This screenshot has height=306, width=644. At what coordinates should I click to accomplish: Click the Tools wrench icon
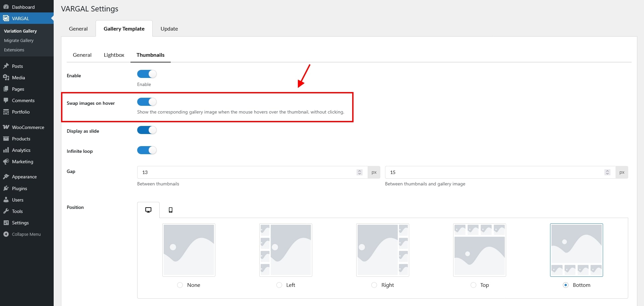(6, 211)
